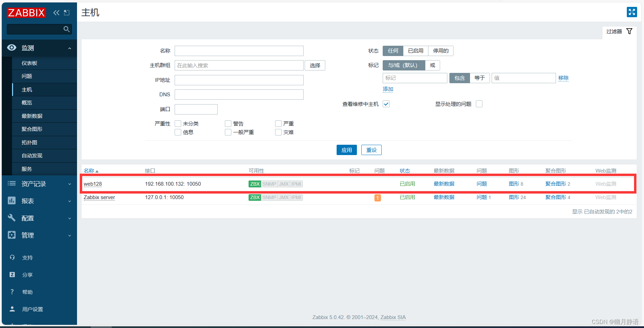The image size is (644, 328).
Task: Click the orange problem count badge 1
Action: [x=378, y=198]
